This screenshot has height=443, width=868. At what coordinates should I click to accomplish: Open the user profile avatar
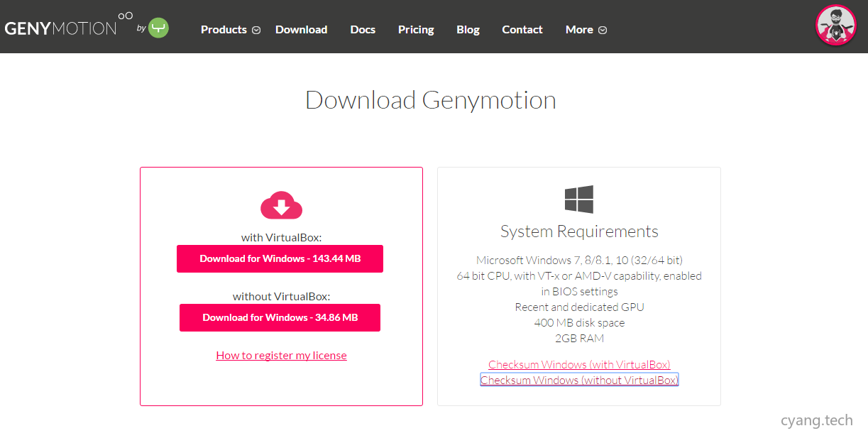[836, 26]
